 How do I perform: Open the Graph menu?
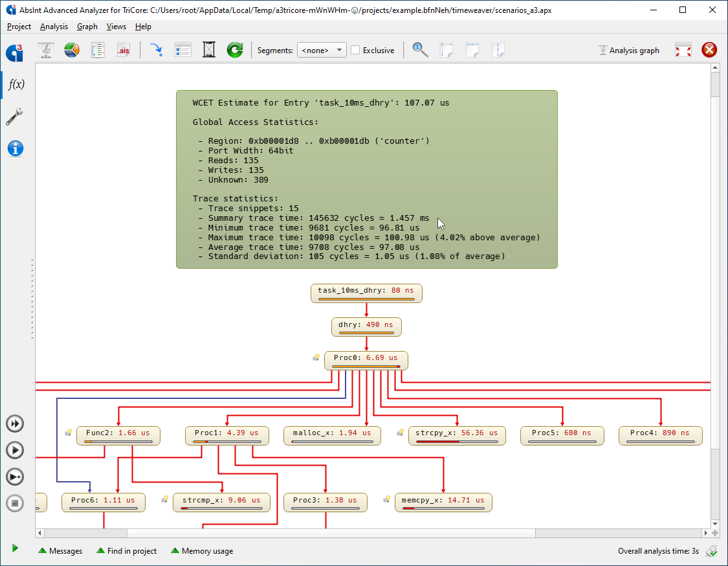pos(87,27)
